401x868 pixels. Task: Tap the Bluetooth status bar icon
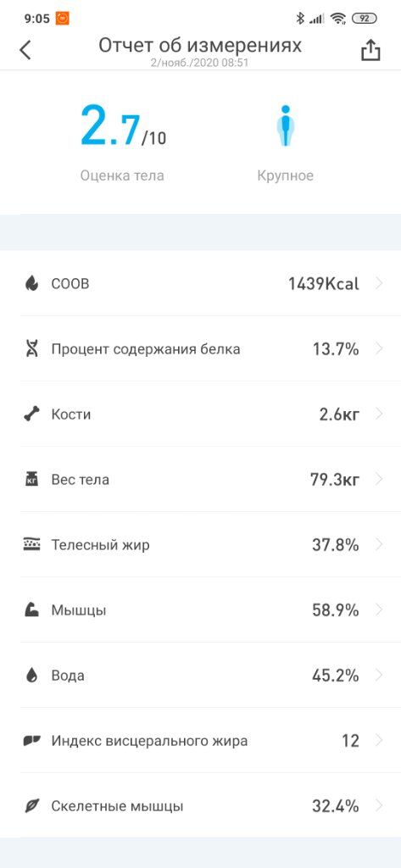[x=300, y=19]
